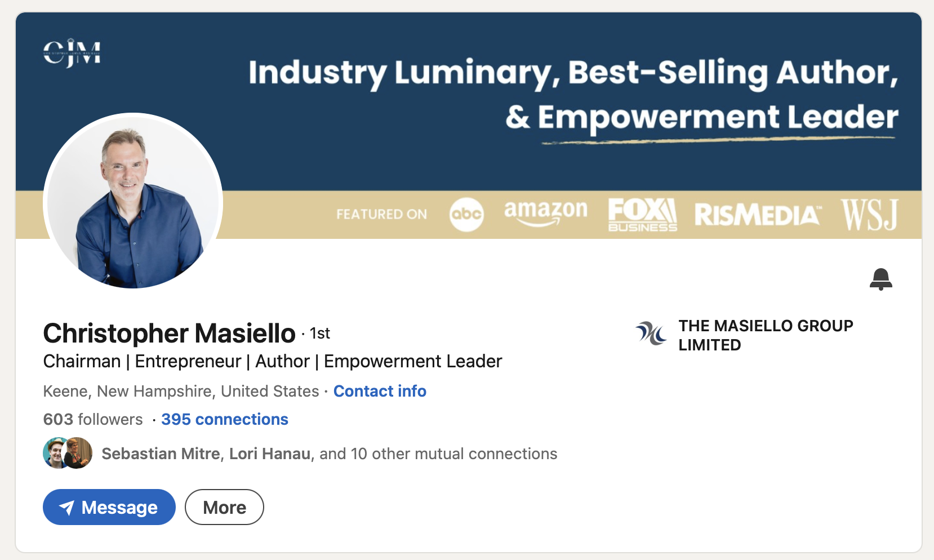934x560 pixels.
Task: Click the ABC logo in banner
Action: (466, 215)
